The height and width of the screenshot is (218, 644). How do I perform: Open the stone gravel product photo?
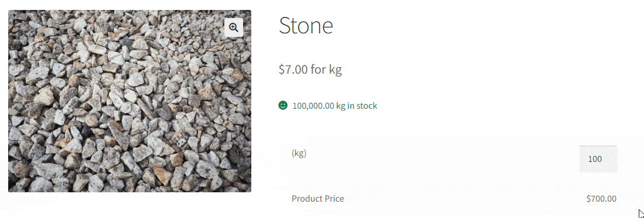click(130, 101)
